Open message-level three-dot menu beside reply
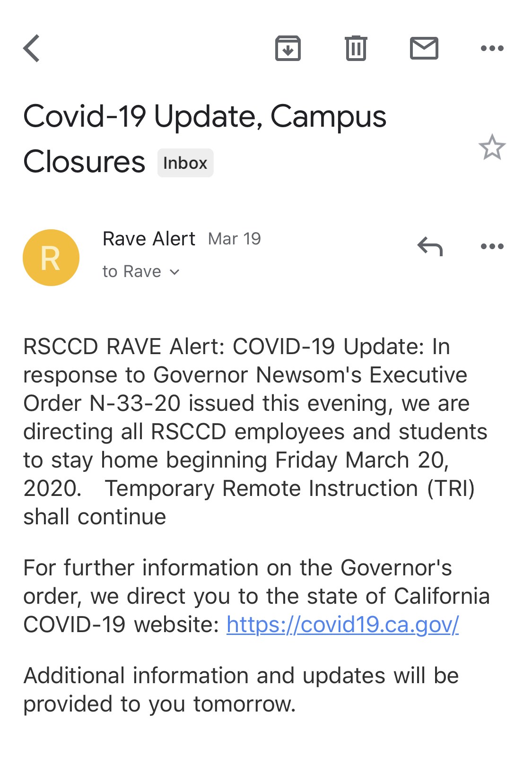Screen dimensions: 532x773 [492, 246]
